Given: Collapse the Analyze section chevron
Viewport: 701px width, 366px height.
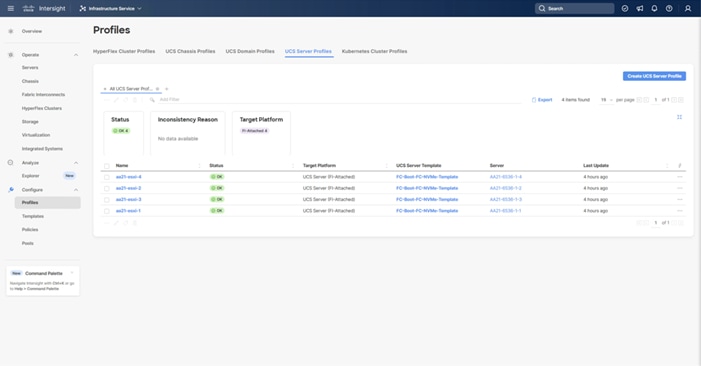Looking at the screenshot, I should pyautogui.click(x=76, y=163).
